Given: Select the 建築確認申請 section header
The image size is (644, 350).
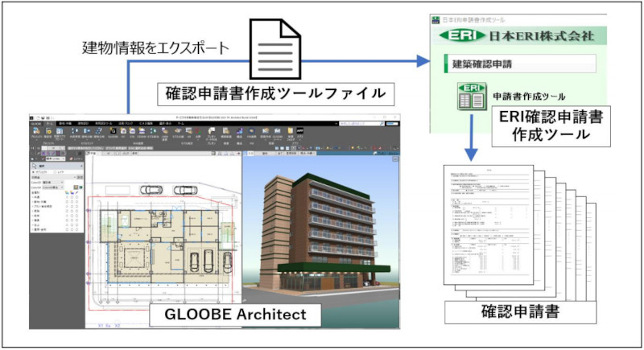Looking at the screenshot, I should pyautogui.click(x=520, y=64).
